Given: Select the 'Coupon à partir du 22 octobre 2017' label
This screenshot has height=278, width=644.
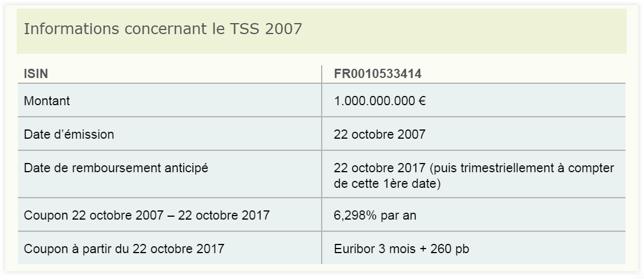Looking at the screenshot, I should (124, 249).
